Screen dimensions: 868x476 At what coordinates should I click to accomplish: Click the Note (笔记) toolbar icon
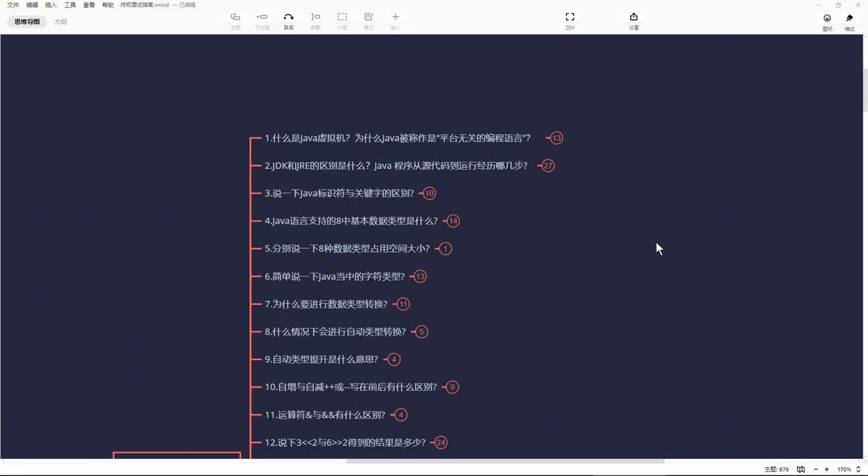click(369, 17)
